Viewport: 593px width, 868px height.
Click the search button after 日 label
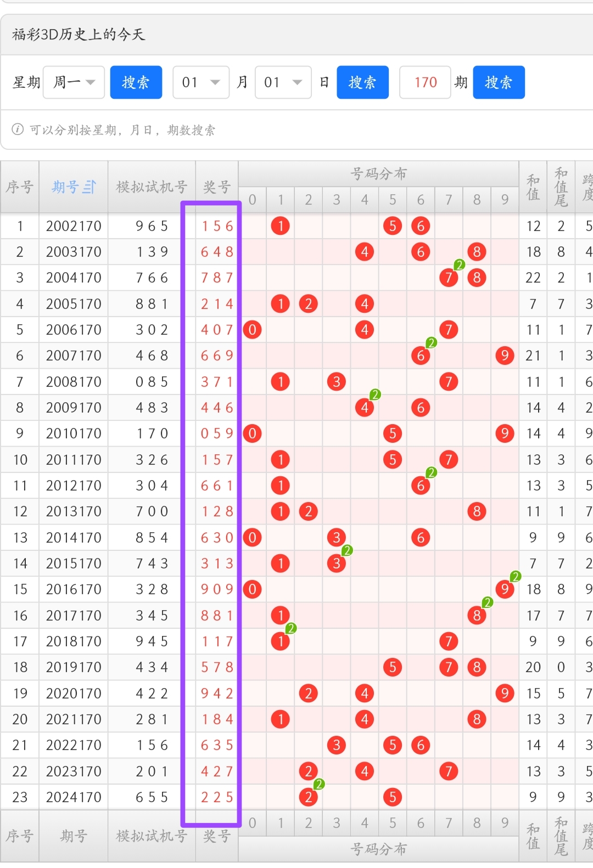tap(363, 82)
